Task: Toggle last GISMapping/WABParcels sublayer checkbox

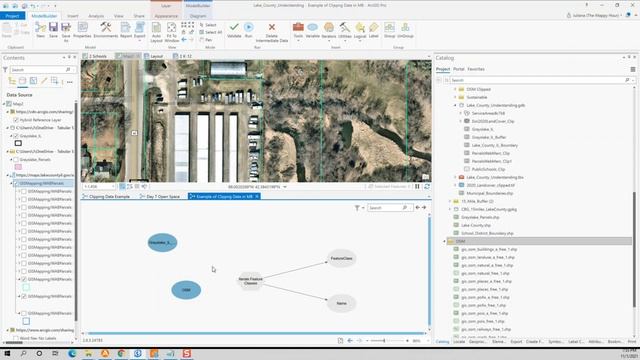Action: (24, 313)
